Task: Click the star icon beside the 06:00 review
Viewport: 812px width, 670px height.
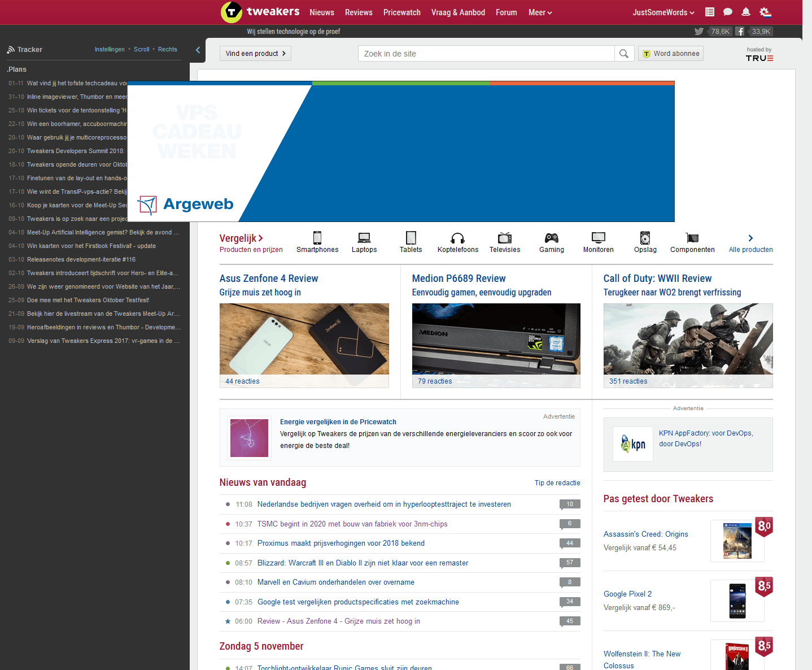Action: click(228, 621)
